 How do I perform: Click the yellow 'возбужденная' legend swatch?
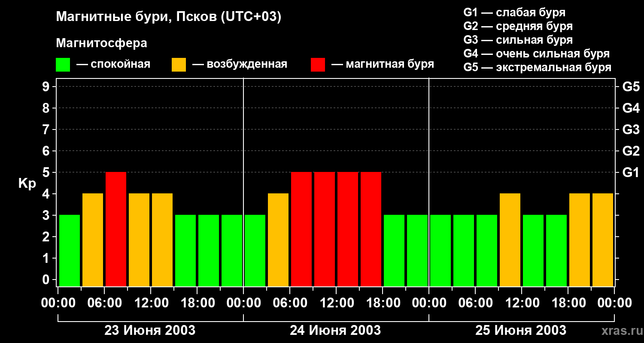(x=179, y=65)
